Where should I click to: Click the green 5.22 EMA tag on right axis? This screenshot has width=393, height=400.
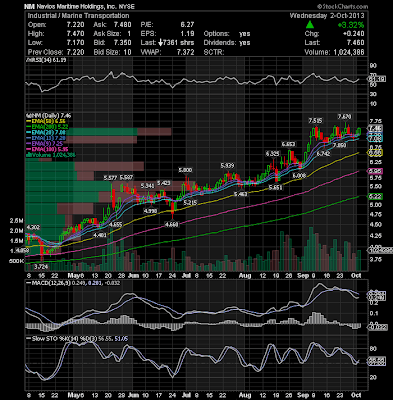[x=375, y=197]
